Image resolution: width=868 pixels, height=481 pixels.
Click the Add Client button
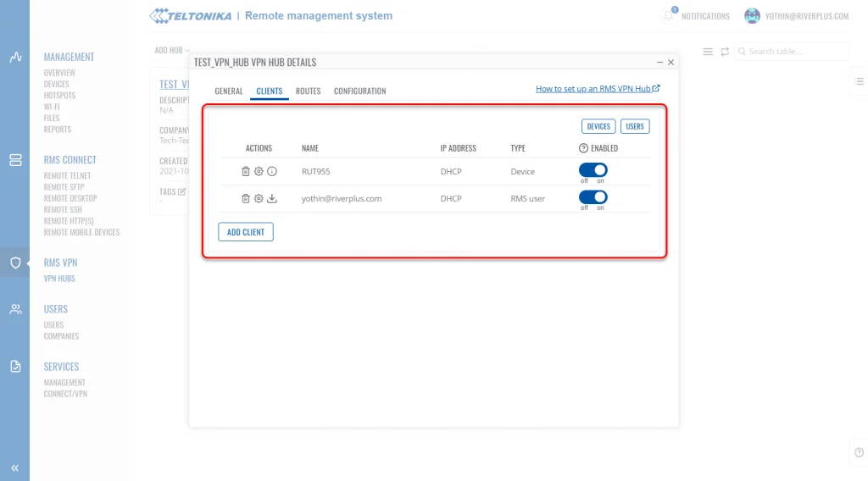[246, 232]
